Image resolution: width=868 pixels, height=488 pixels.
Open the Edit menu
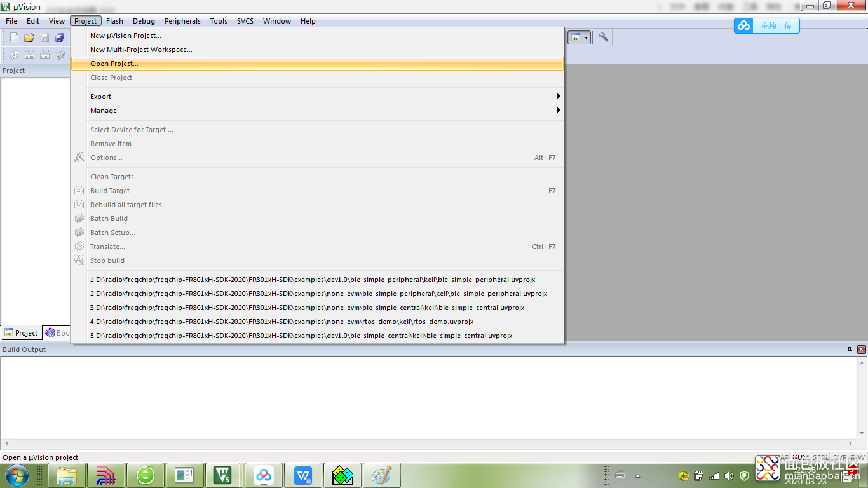click(x=33, y=21)
